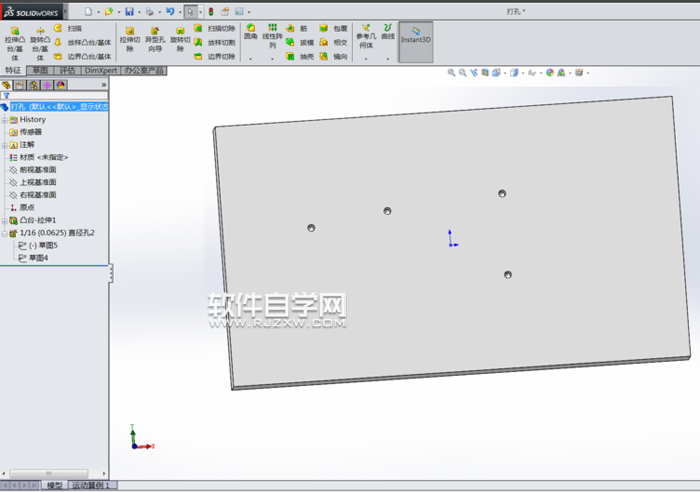The width and height of the screenshot is (700, 492).
Task: Click the Save icon
Action: pyautogui.click(x=129, y=12)
